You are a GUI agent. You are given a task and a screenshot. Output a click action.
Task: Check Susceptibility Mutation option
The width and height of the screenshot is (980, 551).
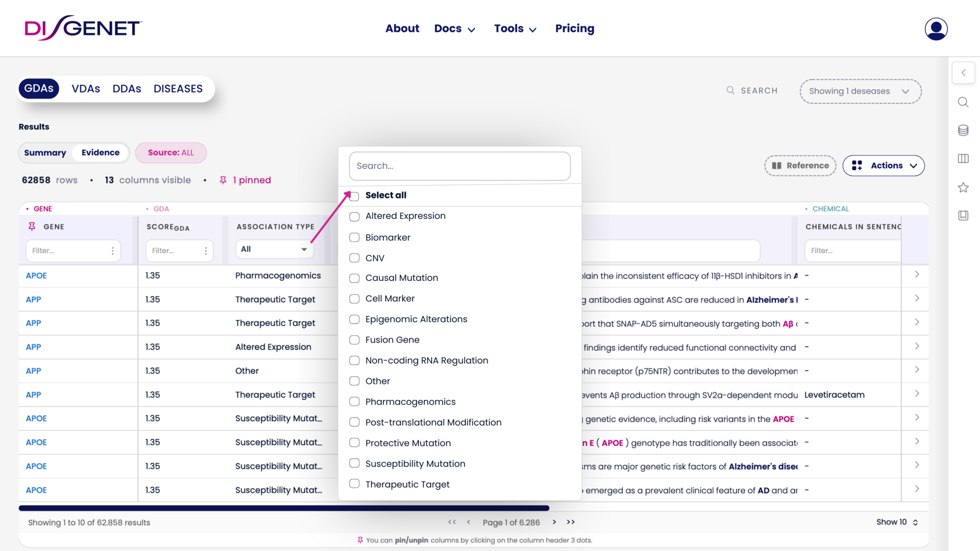[354, 463]
